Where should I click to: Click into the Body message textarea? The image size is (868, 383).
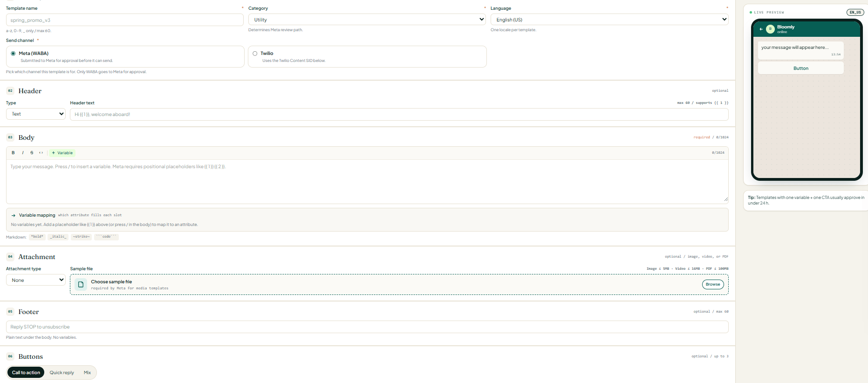tap(367, 181)
